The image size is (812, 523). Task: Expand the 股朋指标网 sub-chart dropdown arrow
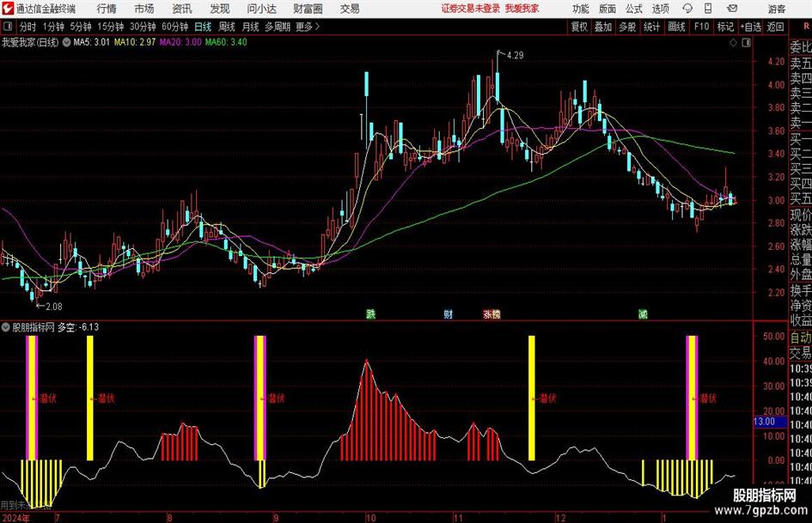[6, 327]
